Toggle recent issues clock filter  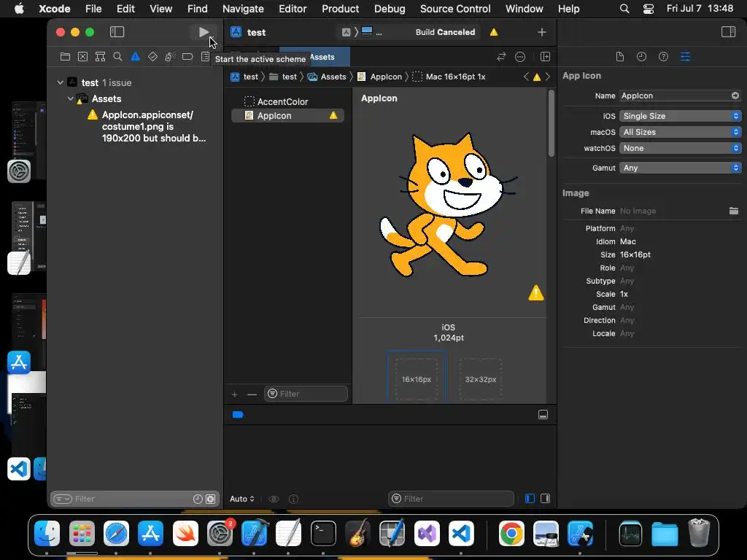coord(198,499)
